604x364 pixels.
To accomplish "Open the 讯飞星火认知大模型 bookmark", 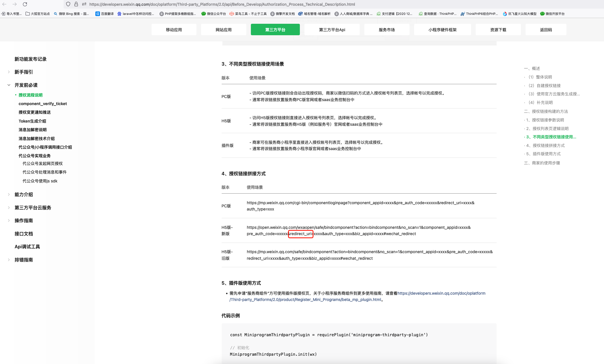I will [x=520, y=14].
